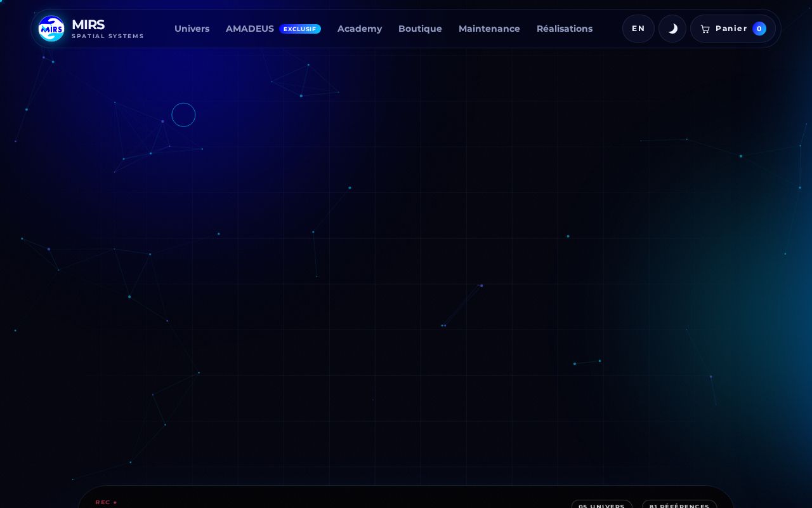Click the MIRS round logo icon

tap(51, 29)
